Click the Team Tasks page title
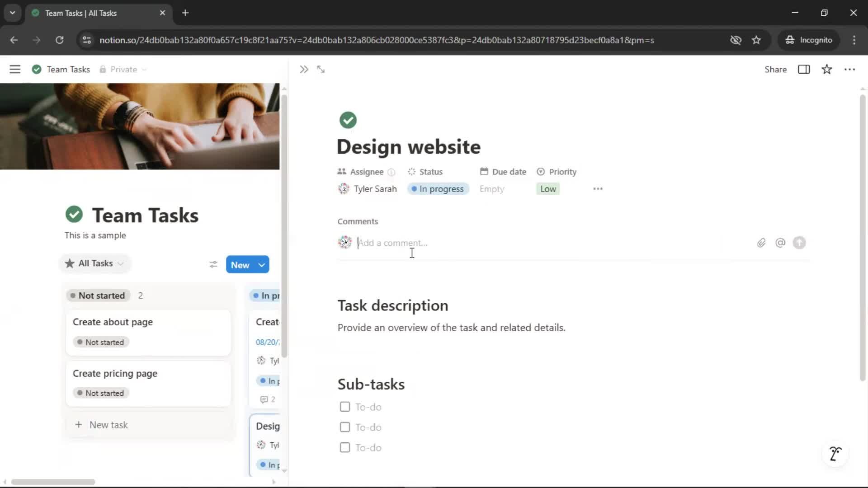Screen dimensions: 868x488 click(145, 215)
